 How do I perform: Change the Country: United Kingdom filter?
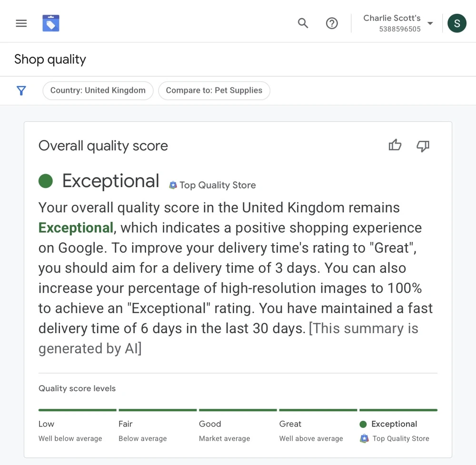coord(98,90)
